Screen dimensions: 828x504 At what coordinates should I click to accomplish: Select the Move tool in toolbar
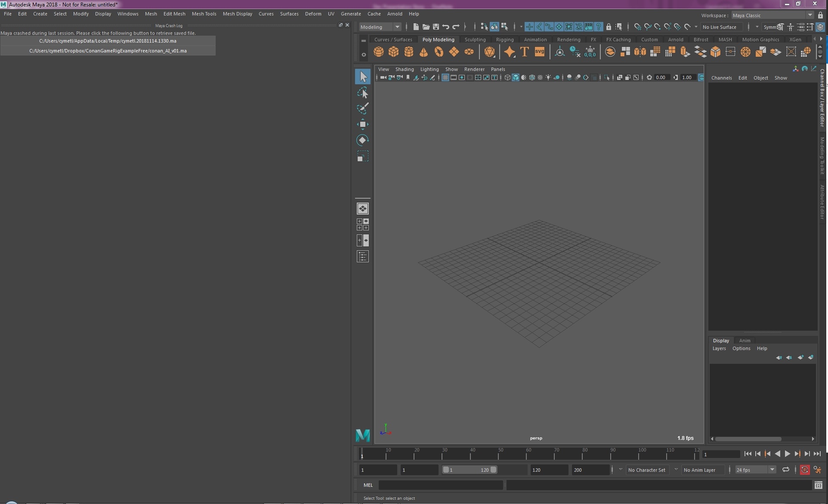pyautogui.click(x=362, y=125)
